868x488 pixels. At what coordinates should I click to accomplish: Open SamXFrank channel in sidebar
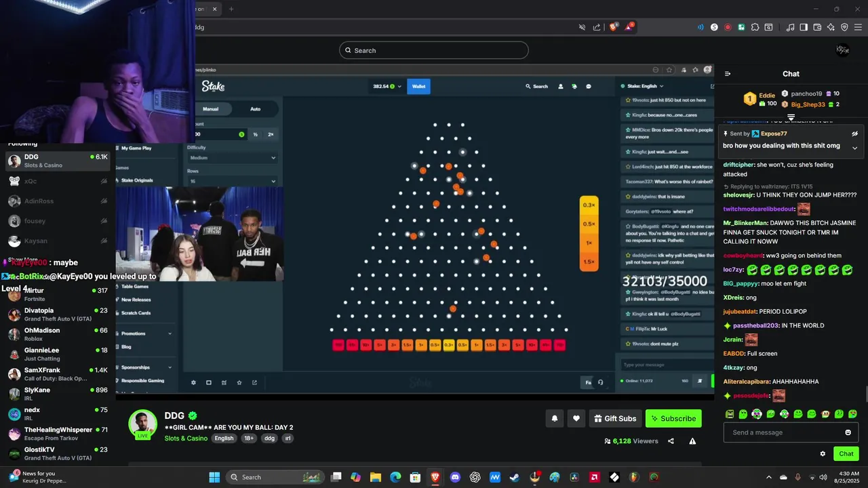(57, 374)
